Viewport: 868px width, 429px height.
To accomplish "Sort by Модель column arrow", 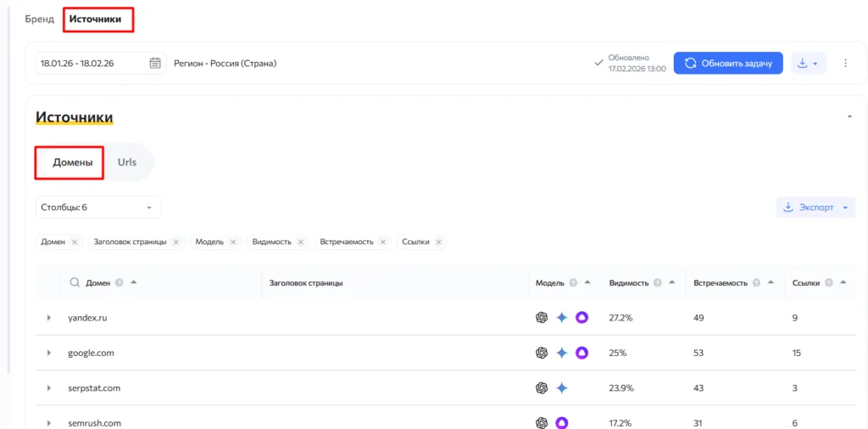I will click(587, 282).
